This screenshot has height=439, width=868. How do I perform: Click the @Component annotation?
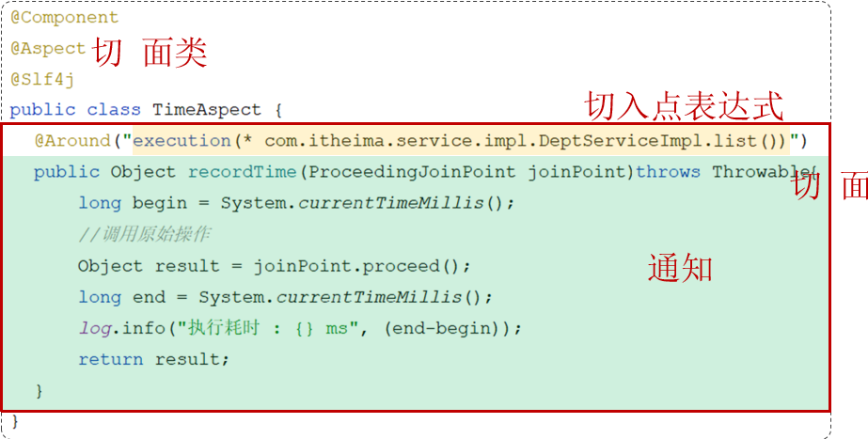[64, 18]
